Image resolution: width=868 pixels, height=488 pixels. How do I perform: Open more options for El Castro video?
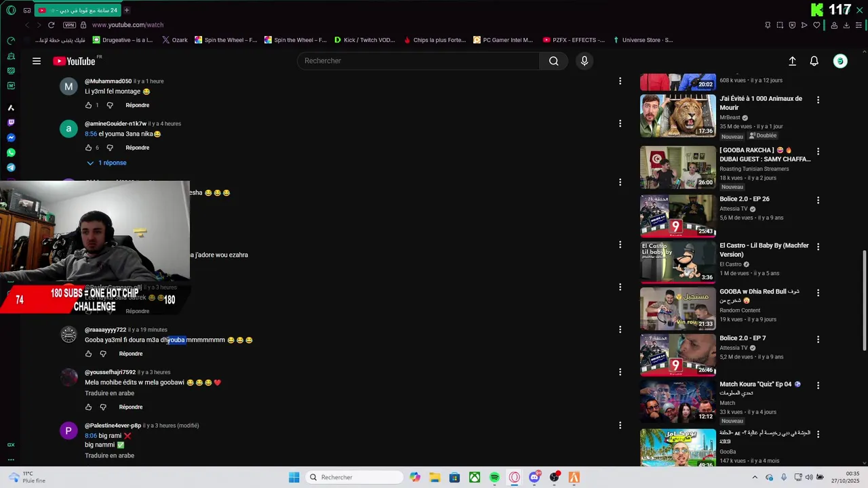click(818, 247)
